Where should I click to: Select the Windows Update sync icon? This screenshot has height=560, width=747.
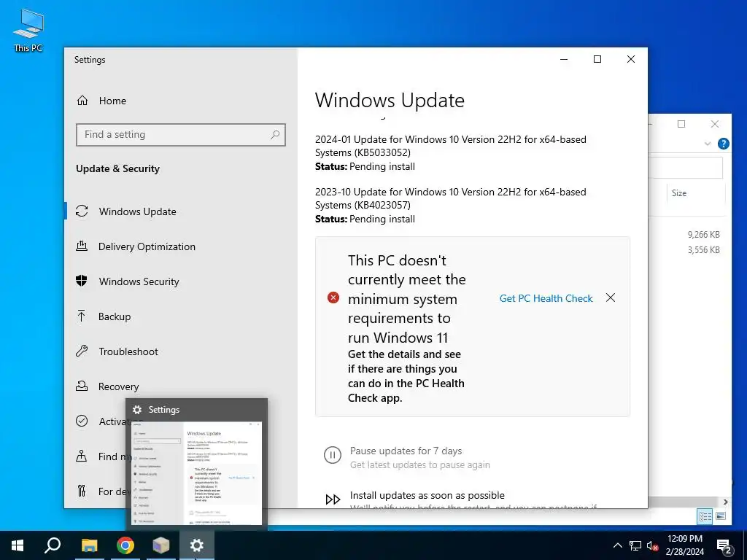[x=82, y=211]
